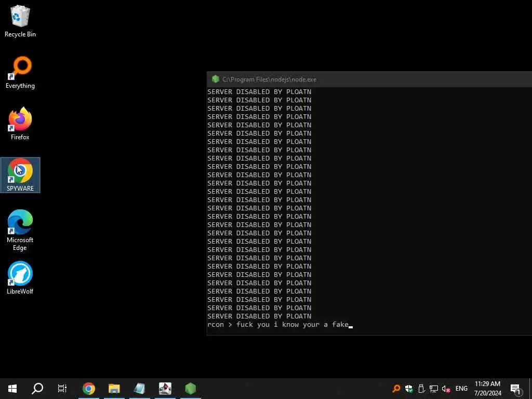
Task: Open the Windows Start menu
Action: pos(12,389)
